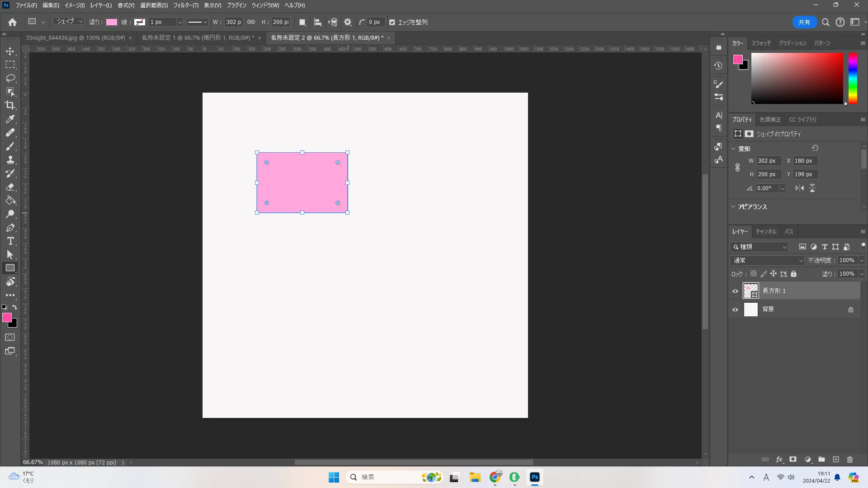This screenshot has width=868, height=488.
Task: Select the Lasso tool
Action: [x=10, y=79]
